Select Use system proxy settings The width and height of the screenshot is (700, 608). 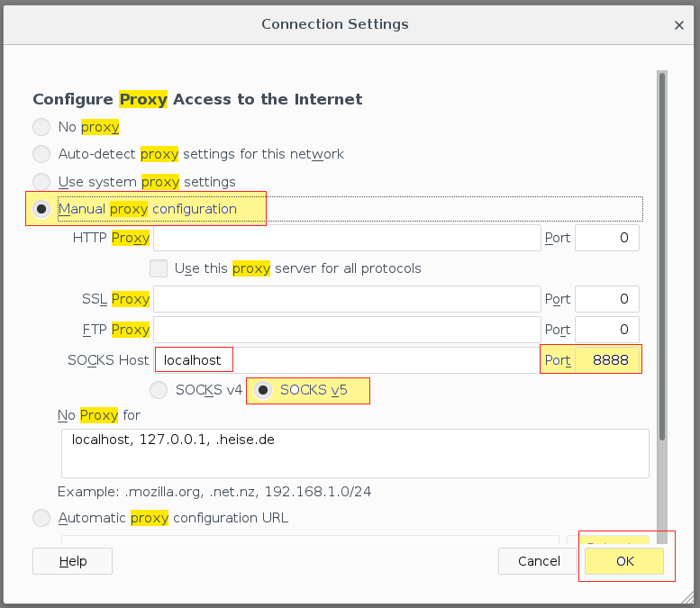point(41,181)
